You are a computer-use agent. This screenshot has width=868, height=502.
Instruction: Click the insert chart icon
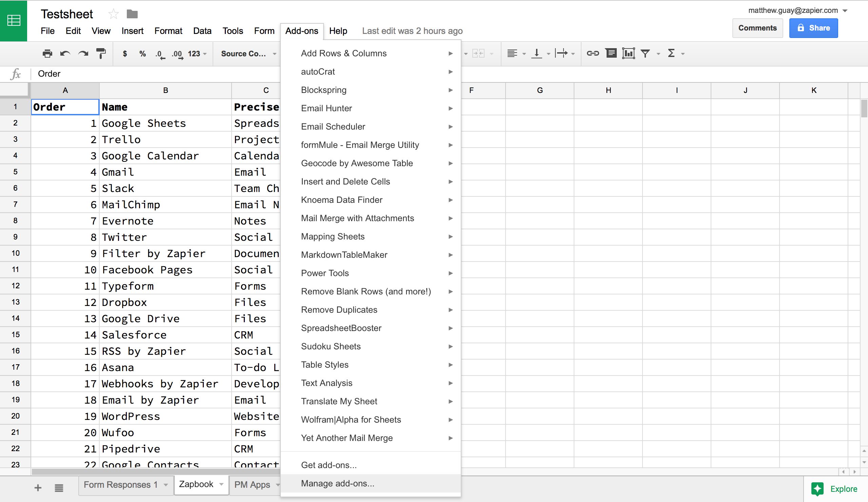(x=628, y=53)
